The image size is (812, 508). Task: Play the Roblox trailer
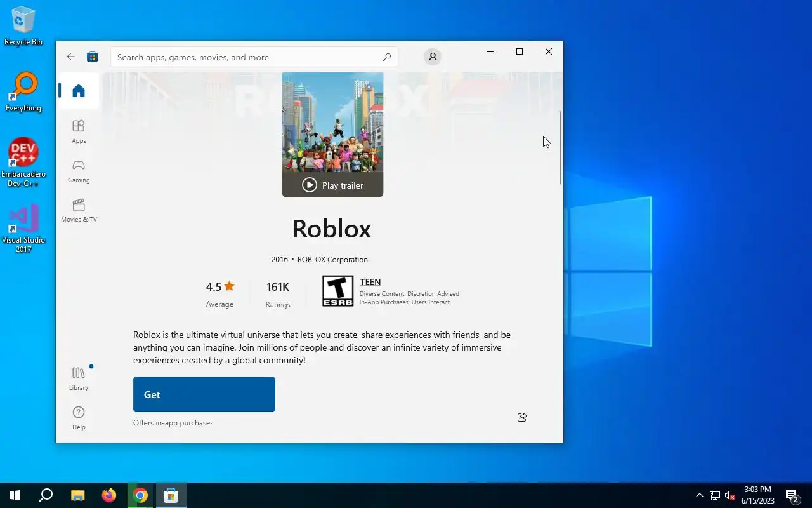point(332,185)
